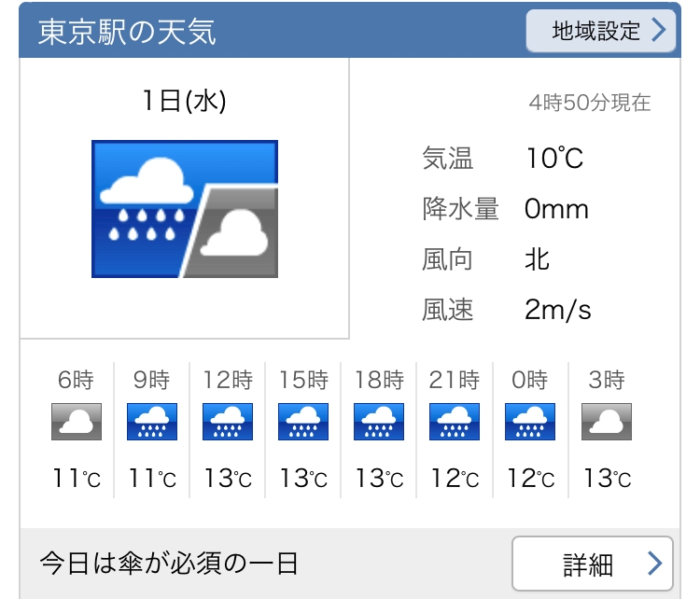Tap the 風速 2m/s reading
The height and width of the screenshot is (599, 700).
click(557, 309)
